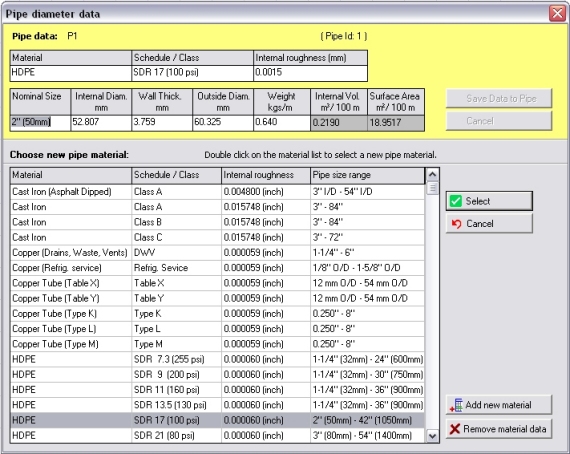This screenshot has height=454, width=570.
Task: Click the Pipe size range column header
Action: [367, 175]
